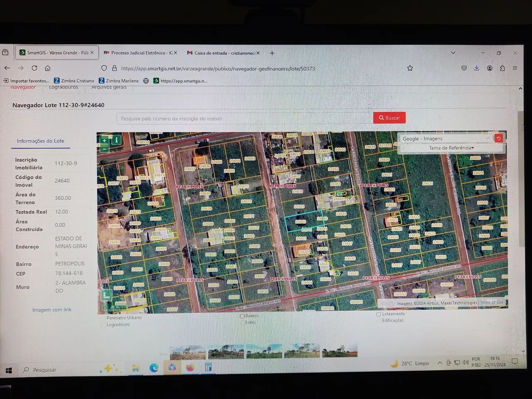Click the padlock site security icon
The image size is (532, 399).
tap(114, 68)
